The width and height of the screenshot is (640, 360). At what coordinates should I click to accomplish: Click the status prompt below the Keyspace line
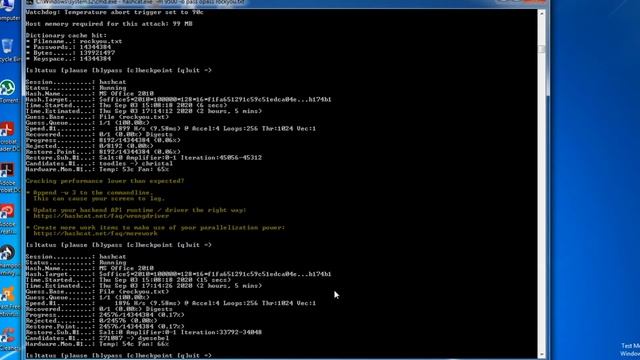(119, 70)
